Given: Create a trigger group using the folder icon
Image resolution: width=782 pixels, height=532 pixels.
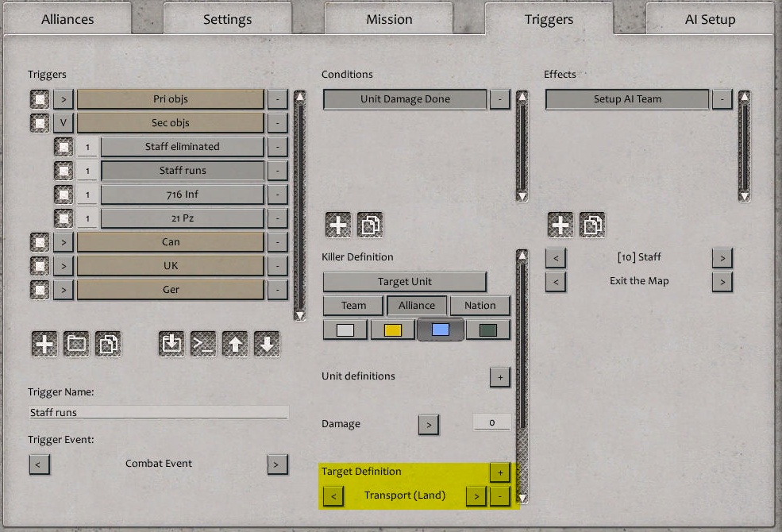Looking at the screenshot, I should click(x=76, y=343).
